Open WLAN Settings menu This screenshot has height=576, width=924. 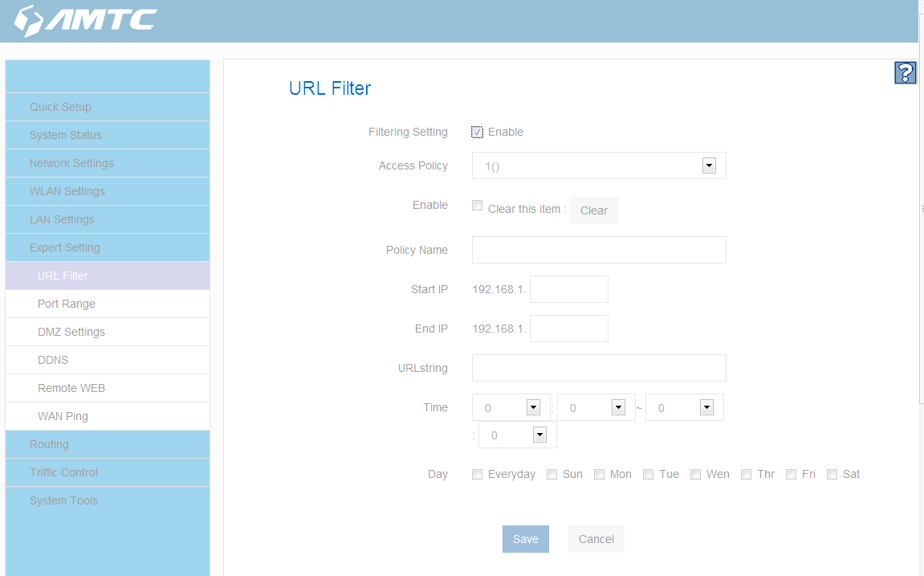click(x=108, y=192)
